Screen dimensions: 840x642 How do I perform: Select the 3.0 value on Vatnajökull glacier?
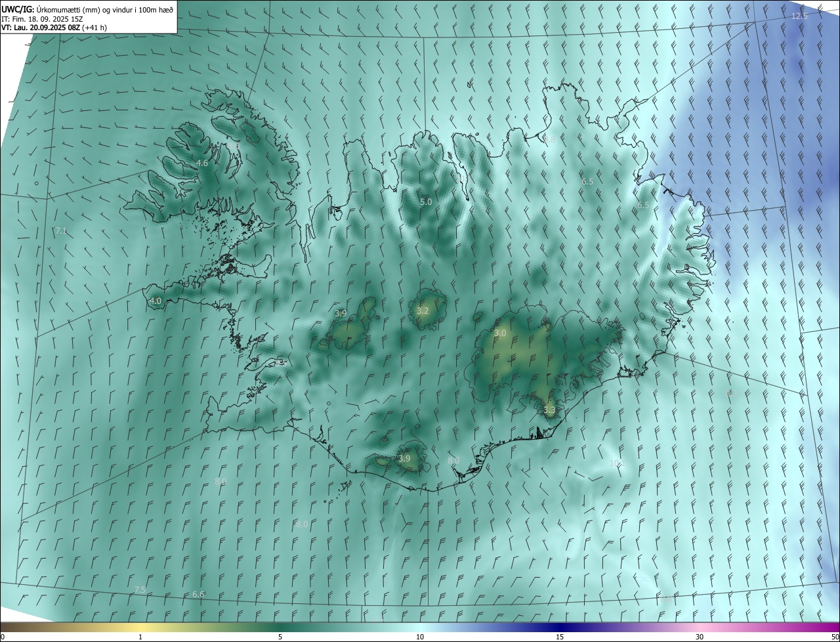[500, 333]
